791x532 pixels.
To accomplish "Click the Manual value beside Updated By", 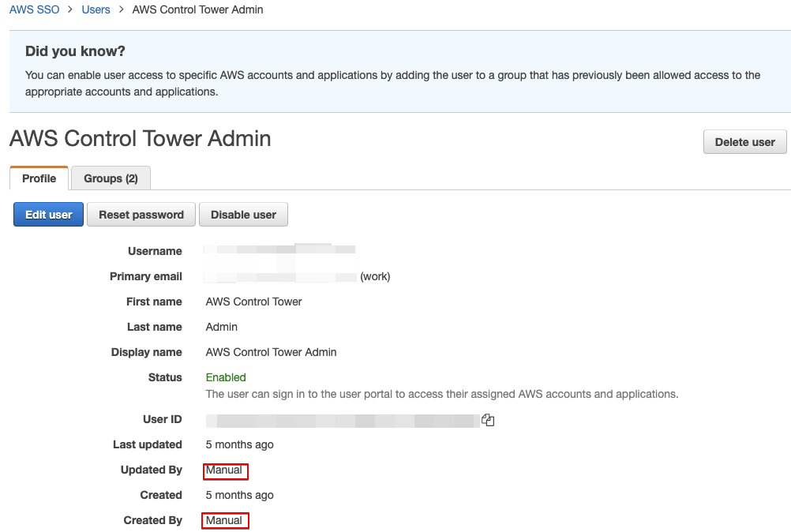I will pyautogui.click(x=224, y=470).
